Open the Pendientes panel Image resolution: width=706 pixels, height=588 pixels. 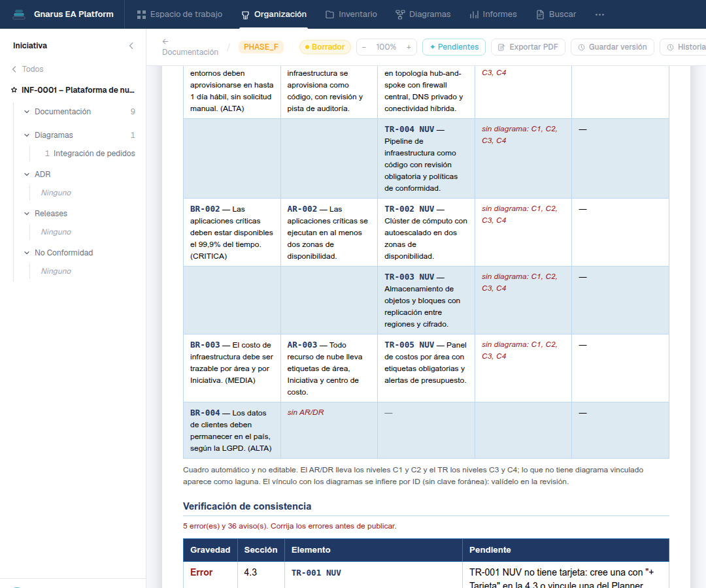tap(454, 47)
